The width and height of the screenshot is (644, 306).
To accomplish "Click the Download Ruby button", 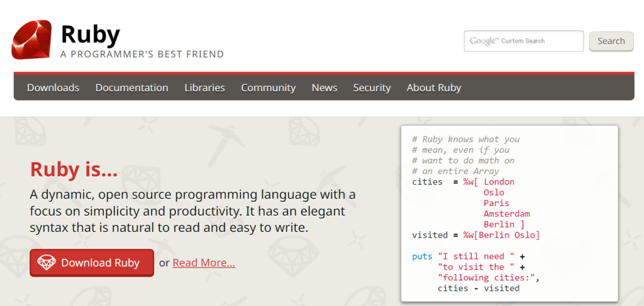I will tap(92, 263).
